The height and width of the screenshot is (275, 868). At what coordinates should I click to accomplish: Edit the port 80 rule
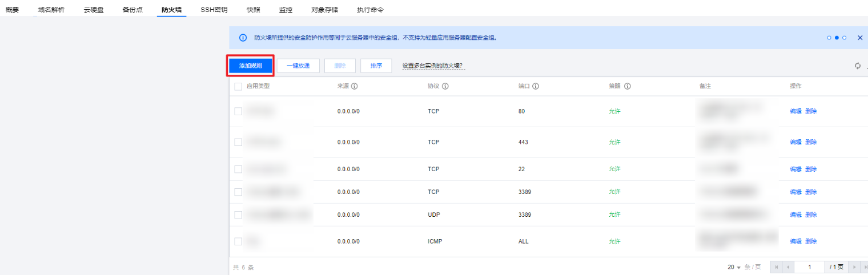point(795,111)
